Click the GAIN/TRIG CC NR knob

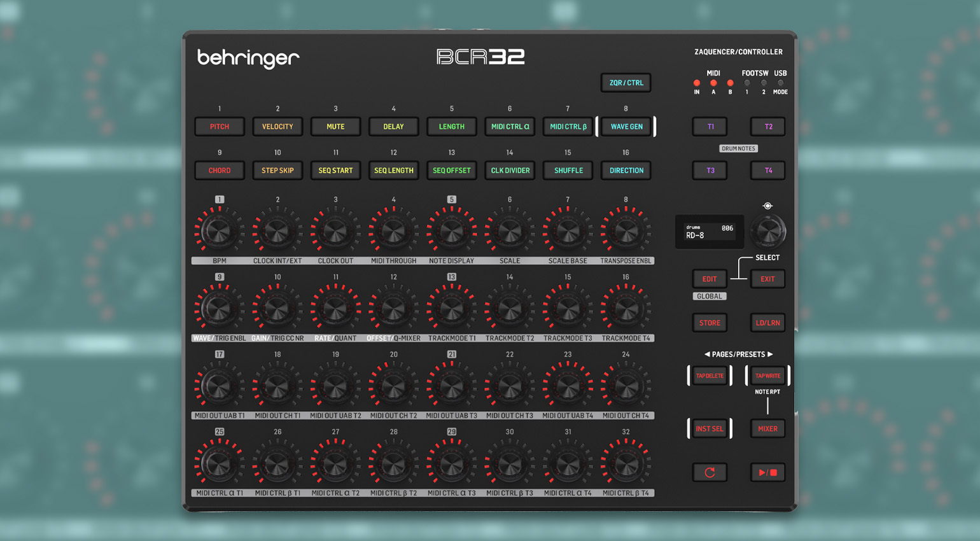pyautogui.click(x=277, y=309)
